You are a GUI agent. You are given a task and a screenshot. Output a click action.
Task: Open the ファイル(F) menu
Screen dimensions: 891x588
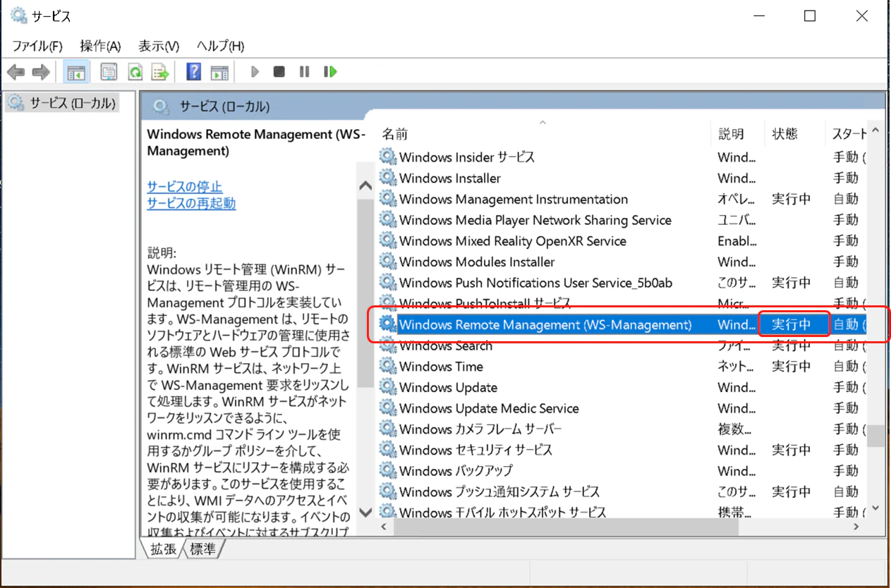point(37,46)
